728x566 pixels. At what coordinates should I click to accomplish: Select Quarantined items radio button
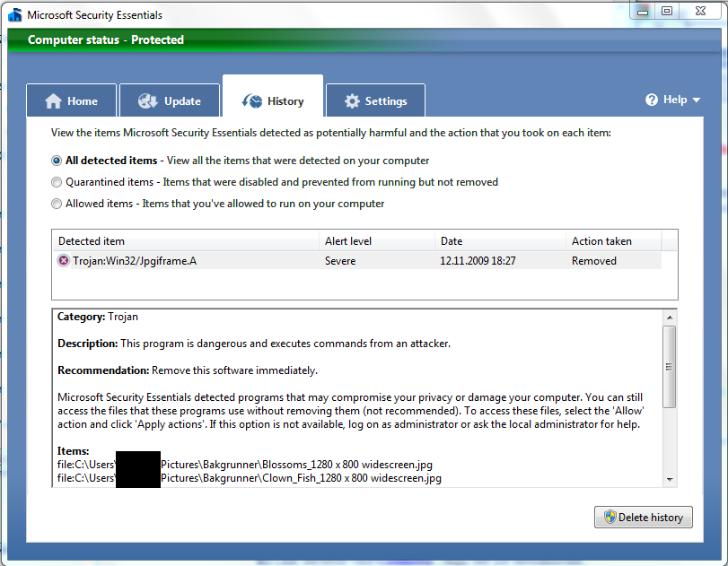tap(57, 182)
